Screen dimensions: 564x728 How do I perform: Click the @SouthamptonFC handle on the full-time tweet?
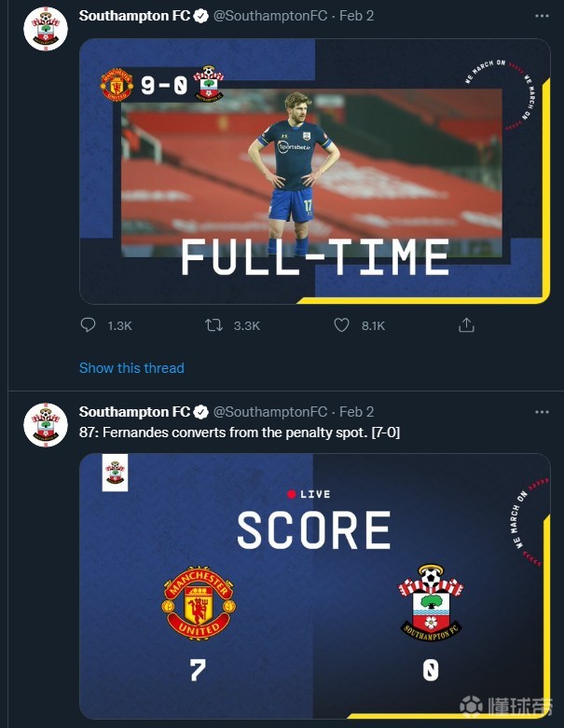pos(270,17)
